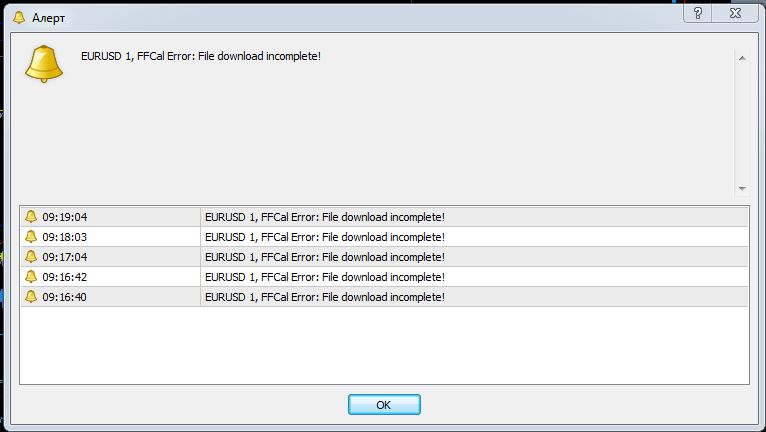
Task: Select the 09:17:04 alert message text
Action: click(x=325, y=257)
